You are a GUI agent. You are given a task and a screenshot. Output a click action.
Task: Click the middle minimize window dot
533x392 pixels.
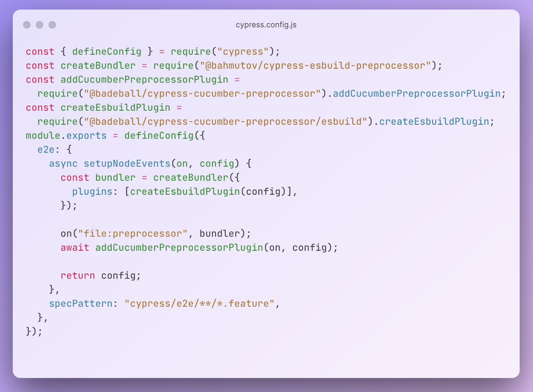40,25
